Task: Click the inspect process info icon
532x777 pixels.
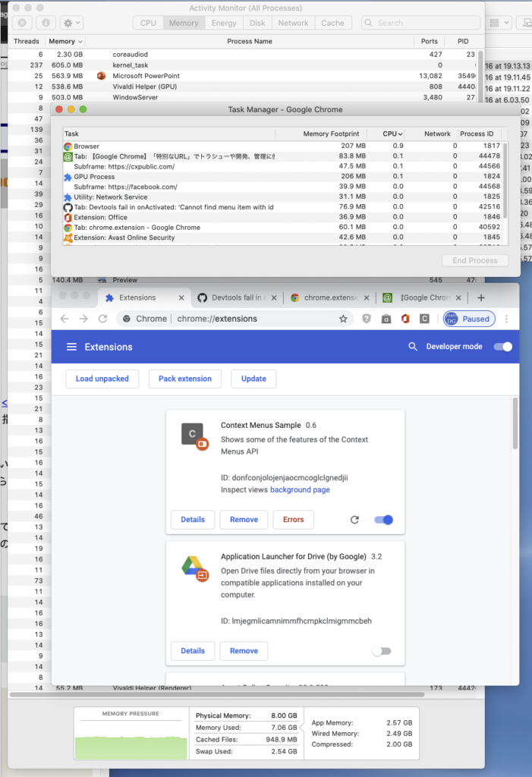Action: [x=46, y=24]
